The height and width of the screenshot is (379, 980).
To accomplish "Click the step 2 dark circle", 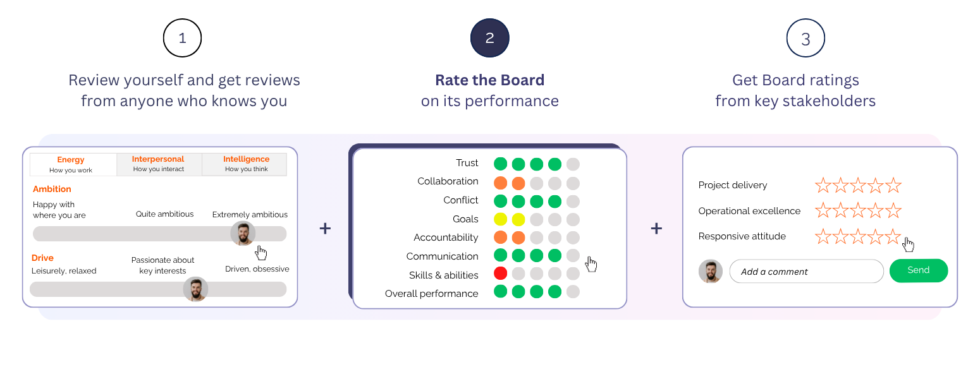I will pos(489,38).
